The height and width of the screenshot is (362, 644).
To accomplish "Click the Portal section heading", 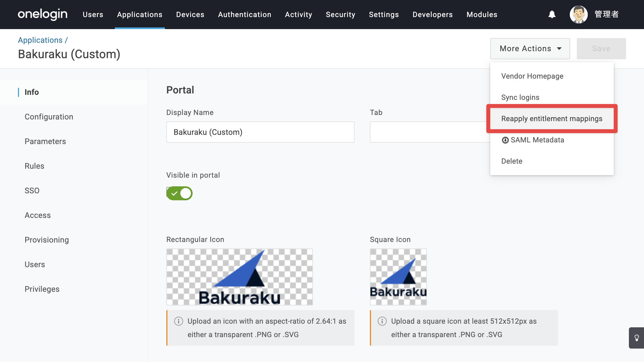I will 180,90.
